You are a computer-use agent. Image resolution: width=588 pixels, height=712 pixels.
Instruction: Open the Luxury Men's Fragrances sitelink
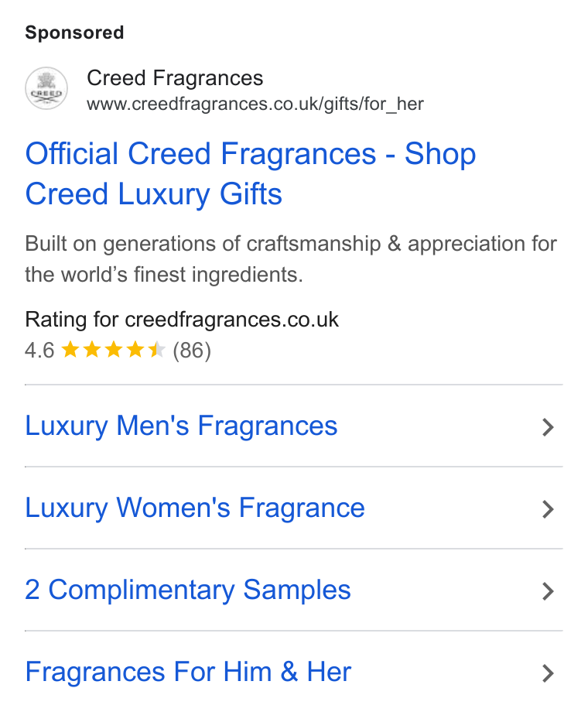coord(181,426)
